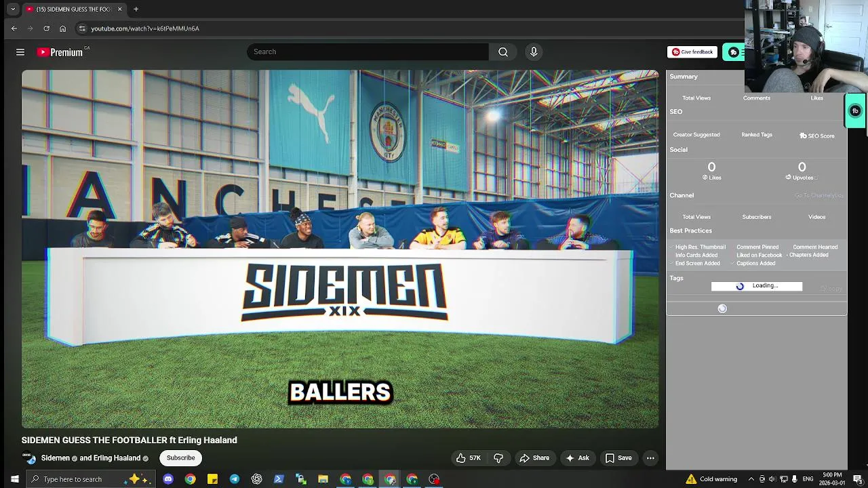868x488 pixels.
Task: Click Videos stat under Channel
Action: coord(817,217)
